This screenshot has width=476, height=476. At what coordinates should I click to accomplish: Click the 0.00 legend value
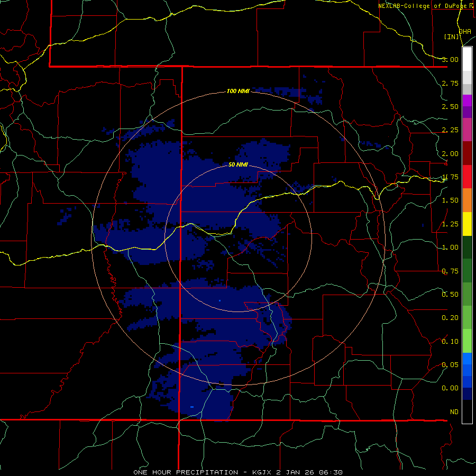click(x=450, y=388)
